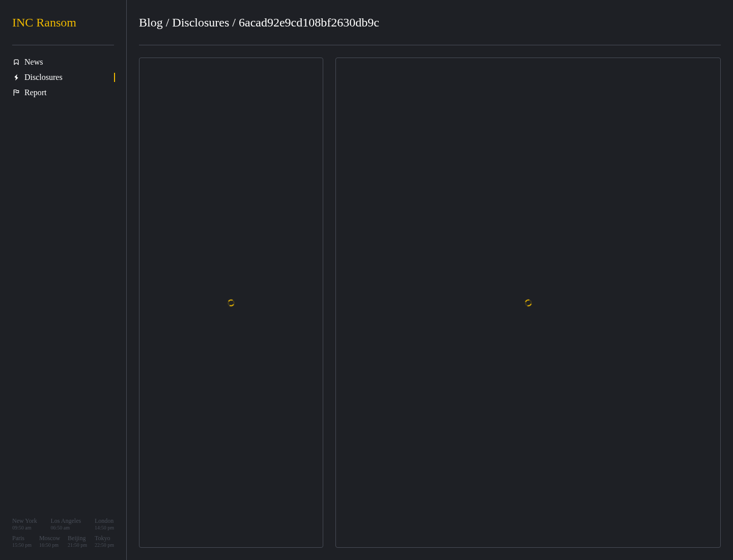Click the News bookmark icon
733x560 pixels.
pyautogui.click(x=16, y=62)
